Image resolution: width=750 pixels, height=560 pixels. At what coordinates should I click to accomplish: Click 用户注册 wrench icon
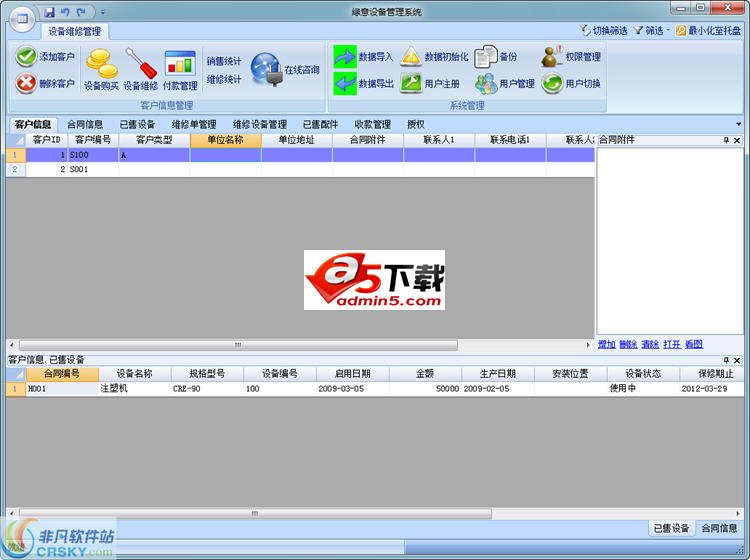[x=411, y=83]
